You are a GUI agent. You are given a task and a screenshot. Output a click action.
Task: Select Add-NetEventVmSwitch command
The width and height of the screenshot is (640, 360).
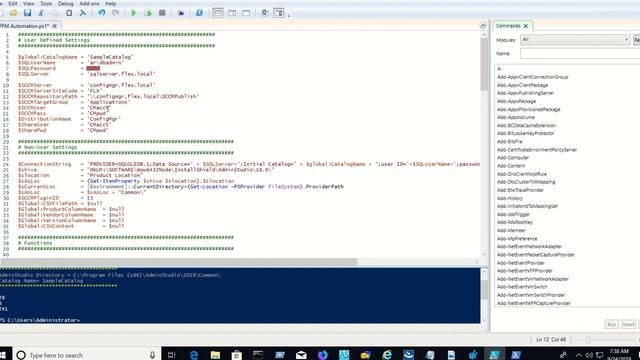pyautogui.click(x=522, y=287)
